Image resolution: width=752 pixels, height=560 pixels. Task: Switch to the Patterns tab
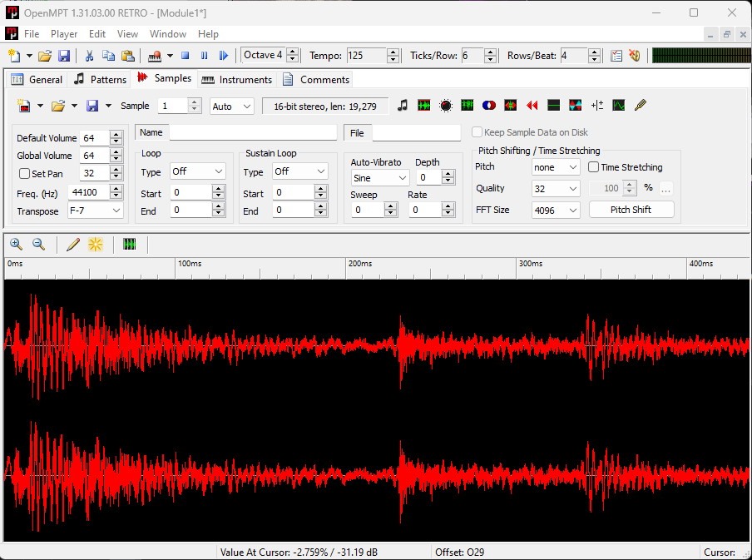click(100, 79)
